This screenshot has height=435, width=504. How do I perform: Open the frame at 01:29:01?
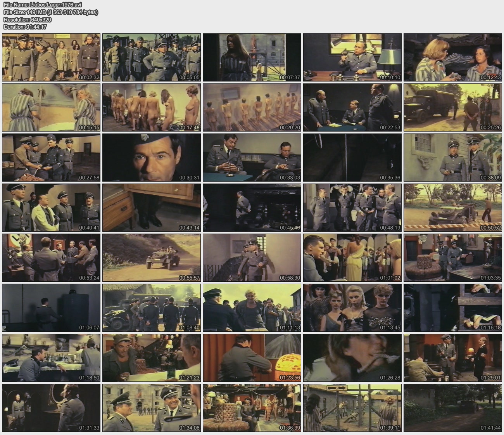coord(453,358)
